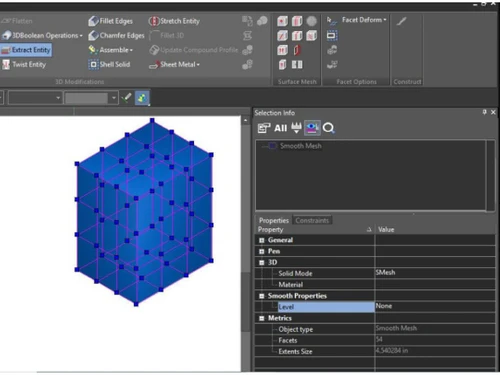500x375 pixels.
Task: Click the Flatten tool
Action: (x=17, y=21)
